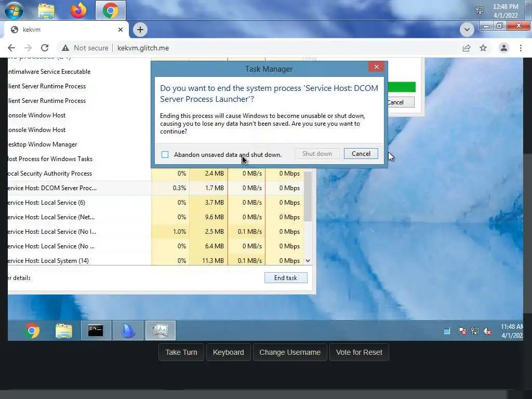
Task: Focus the kekvm.glitch.me address bar
Action: point(143,48)
